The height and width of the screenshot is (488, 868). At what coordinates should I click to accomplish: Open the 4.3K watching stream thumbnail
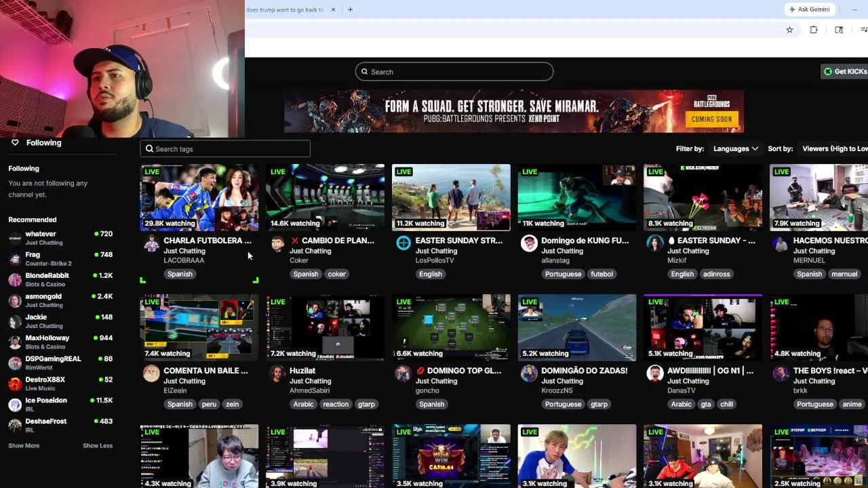point(199,456)
